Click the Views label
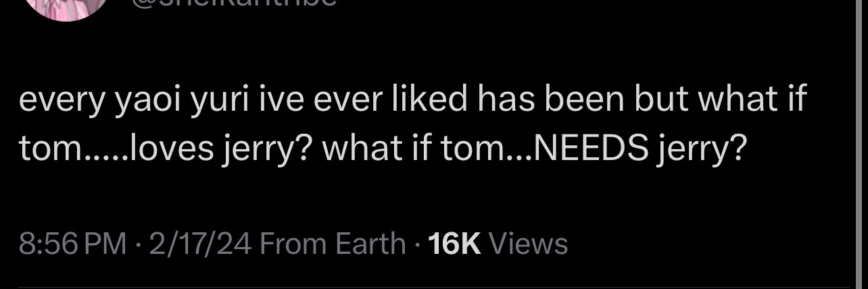This screenshot has height=289, width=868. point(528,244)
